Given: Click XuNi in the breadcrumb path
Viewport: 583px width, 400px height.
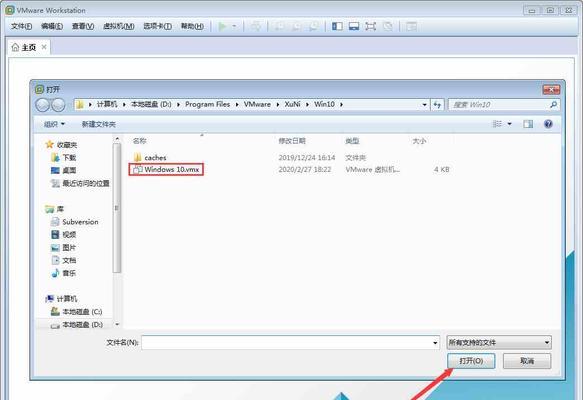Looking at the screenshot, I should click(x=292, y=104).
